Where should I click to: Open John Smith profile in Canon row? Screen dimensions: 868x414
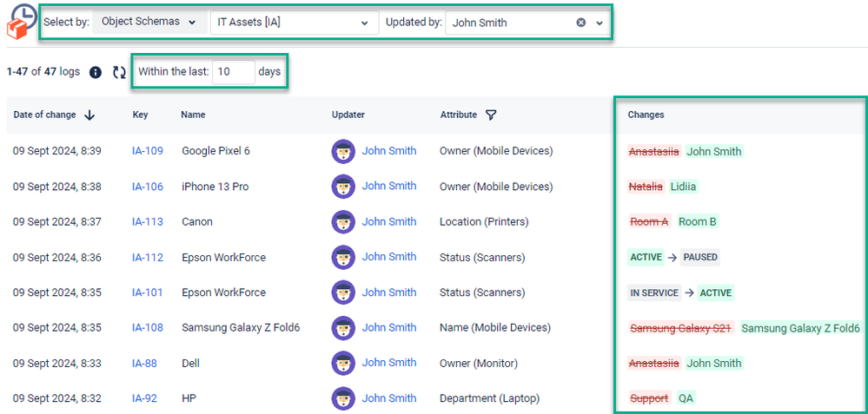(389, 221)
